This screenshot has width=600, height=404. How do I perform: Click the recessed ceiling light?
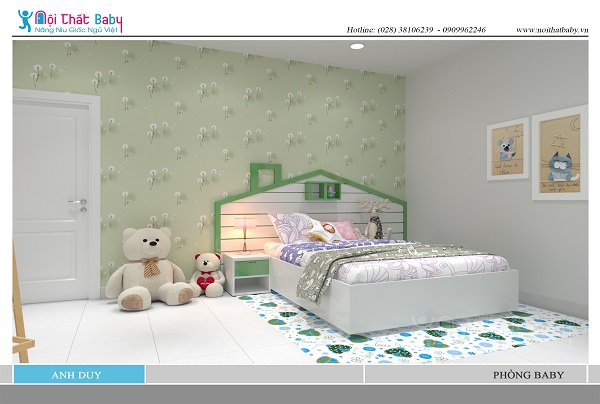356,46
